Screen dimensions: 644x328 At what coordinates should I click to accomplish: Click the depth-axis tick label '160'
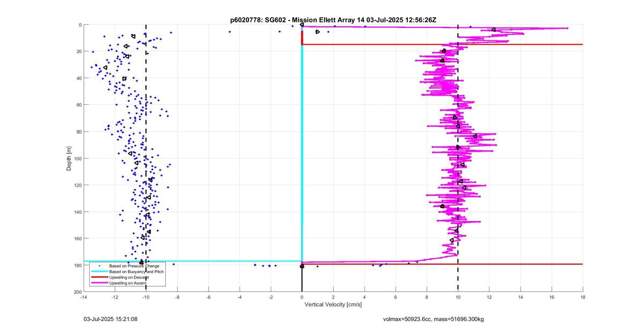tap(77, 238)
